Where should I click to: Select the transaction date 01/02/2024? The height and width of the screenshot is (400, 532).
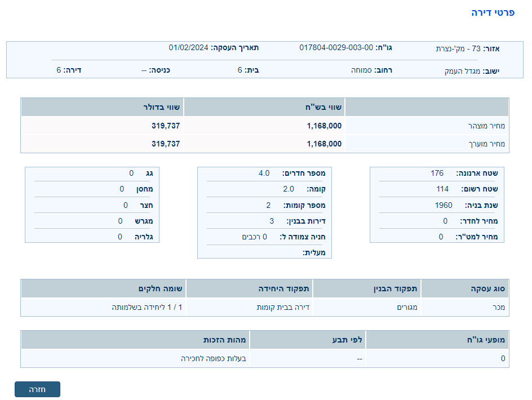pos(188,47)
